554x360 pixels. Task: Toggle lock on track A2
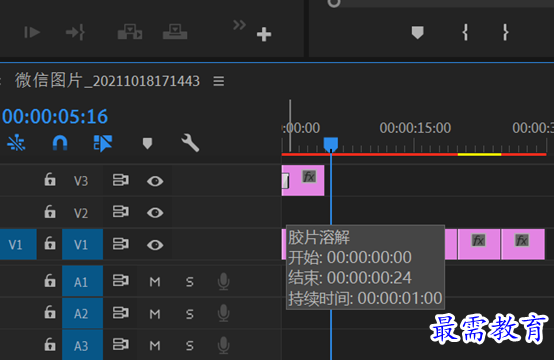click(x=50, y=313)
